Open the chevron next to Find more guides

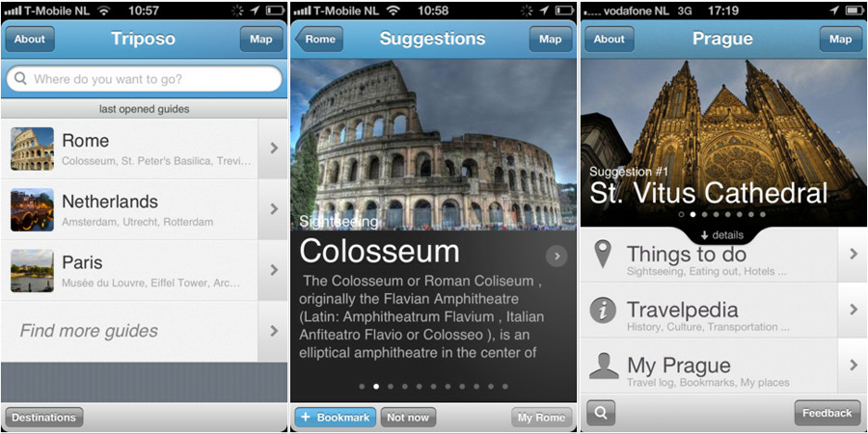point(273,331)
